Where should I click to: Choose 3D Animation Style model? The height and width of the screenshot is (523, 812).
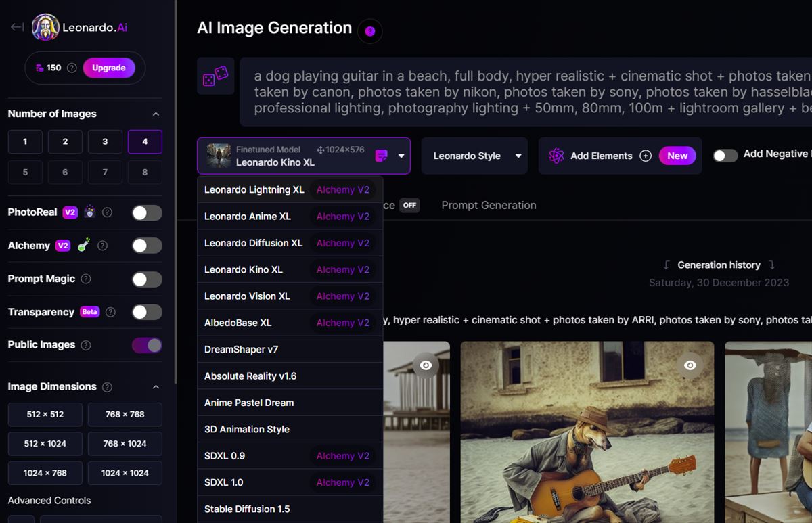[290, 429]
